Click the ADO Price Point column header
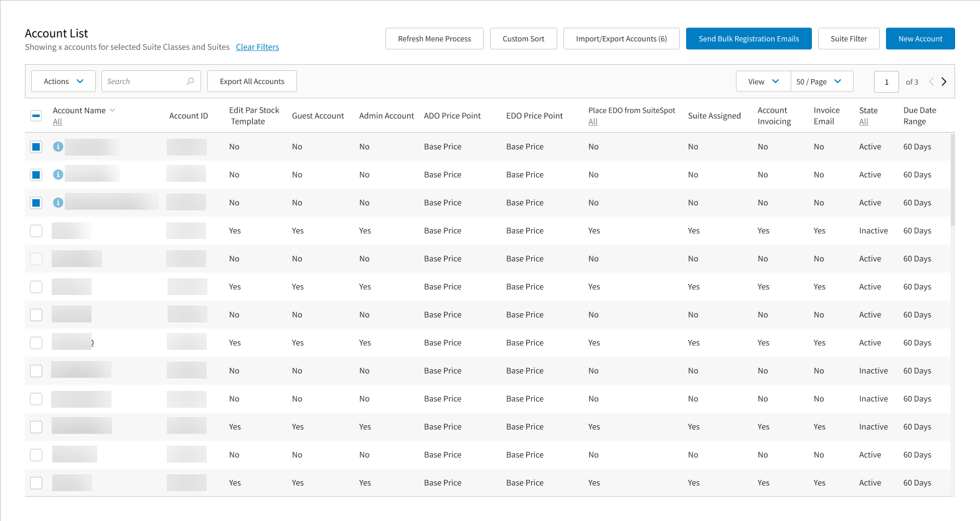980x521 pixels. tap(452, 116)
